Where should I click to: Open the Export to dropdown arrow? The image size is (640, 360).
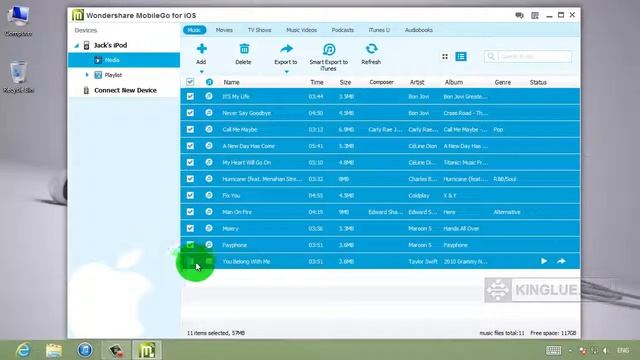(287, 72)
